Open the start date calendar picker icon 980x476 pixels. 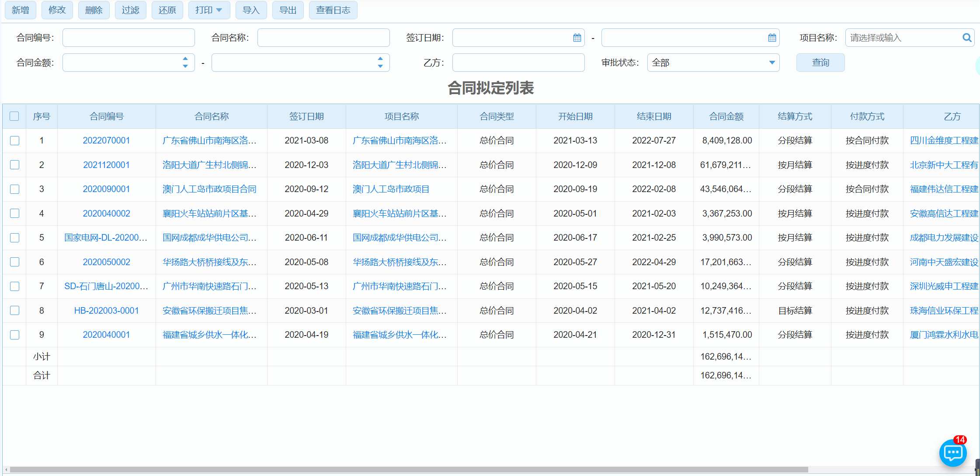click(577, 38)
